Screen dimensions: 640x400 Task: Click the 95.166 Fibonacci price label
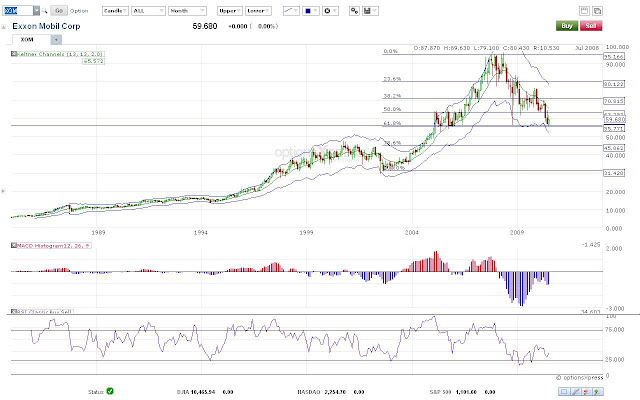[x=614, y=57]
